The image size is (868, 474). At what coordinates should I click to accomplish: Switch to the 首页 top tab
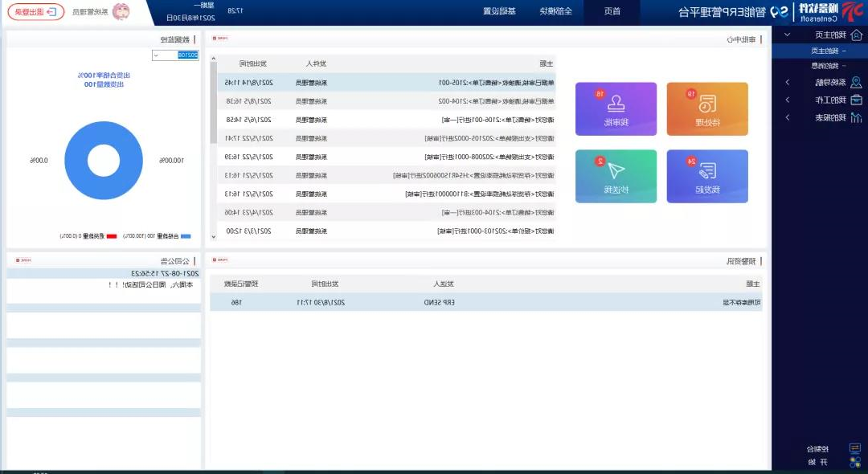pos(612,12)
